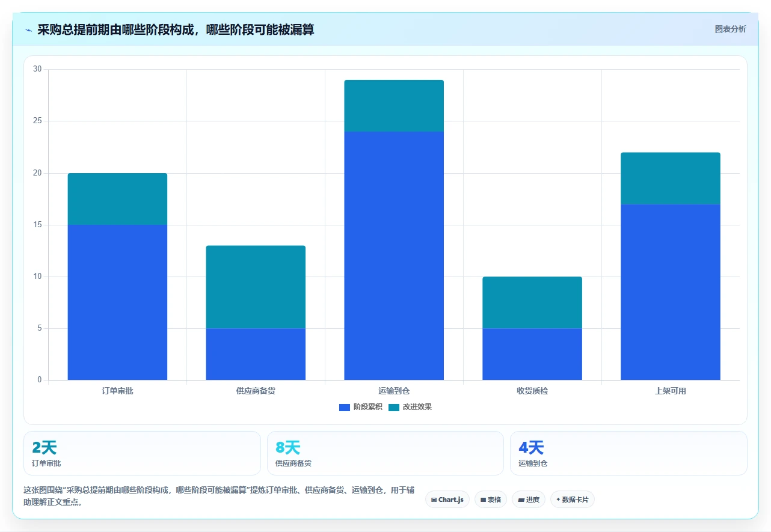Click the teal bar segment for 上架可用
This screenshot has width=771, height=532.
pyautogui.click(x=671, y=179)
